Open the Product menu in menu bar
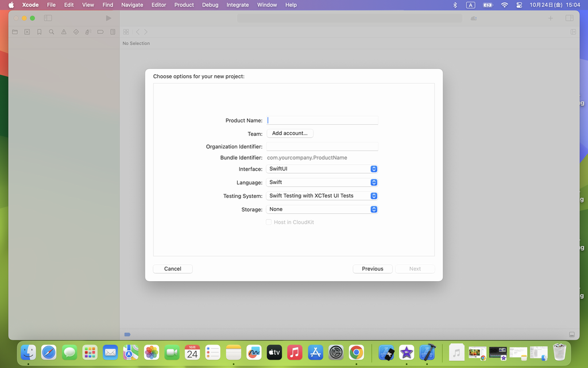 184,5
